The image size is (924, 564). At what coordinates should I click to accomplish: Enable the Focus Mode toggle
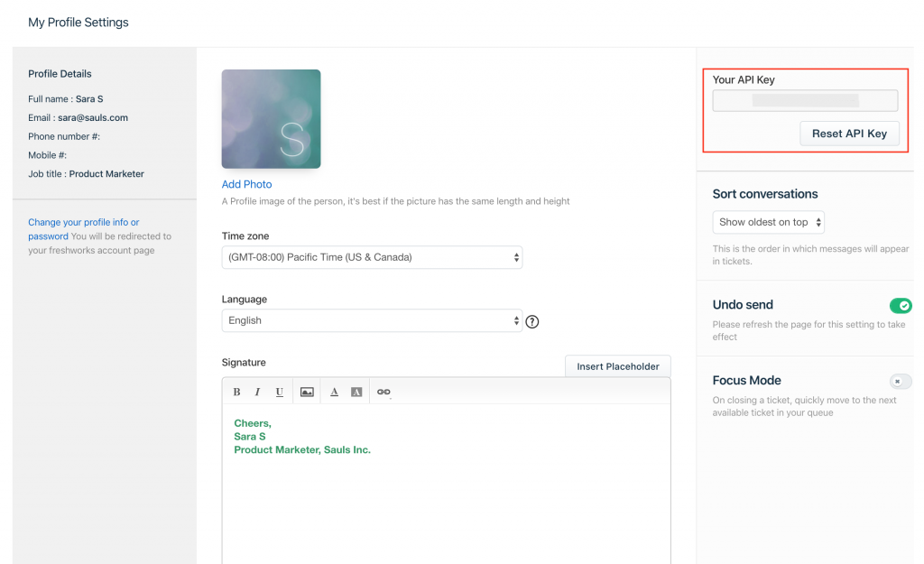point(901,382)
